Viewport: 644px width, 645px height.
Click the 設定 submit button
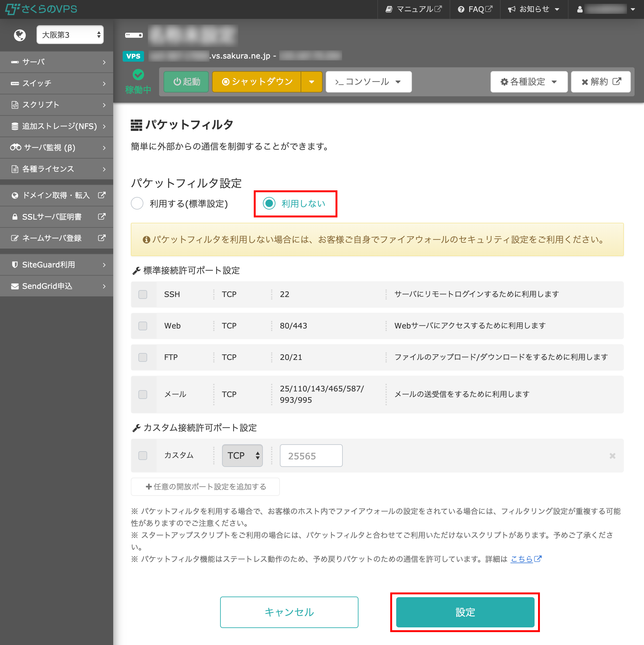tap(465, 612)
